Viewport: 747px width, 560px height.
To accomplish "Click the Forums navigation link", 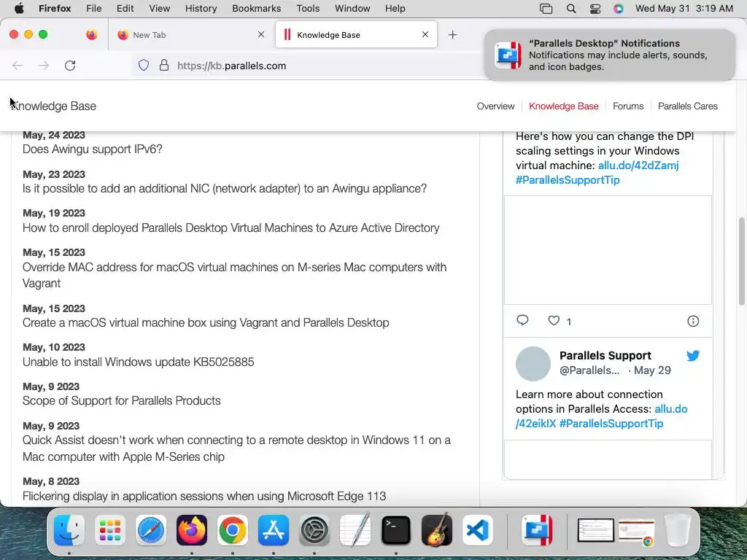I will (x=628, y=106).
